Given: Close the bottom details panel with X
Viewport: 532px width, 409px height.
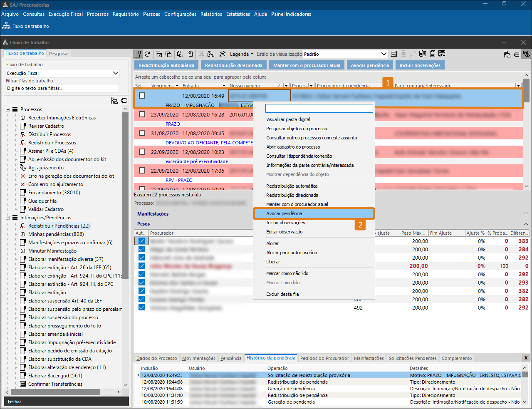Looking at the screenshot, I should point(526,358).
